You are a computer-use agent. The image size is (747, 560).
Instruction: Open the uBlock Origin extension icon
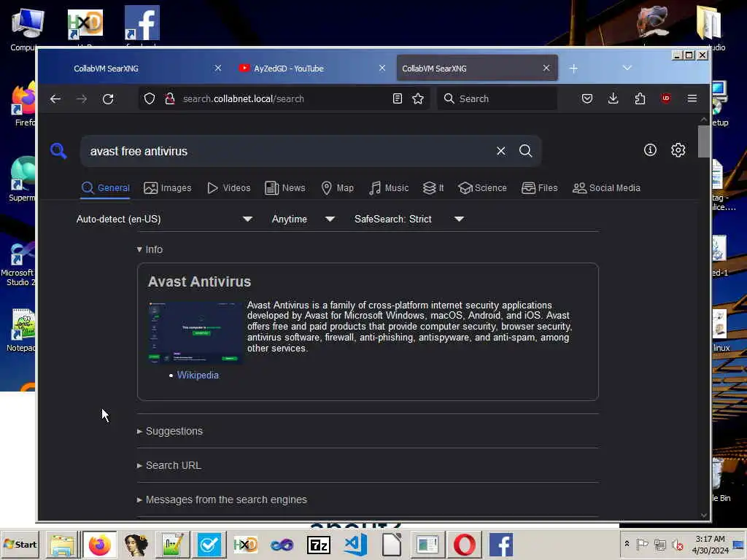click(x=666, y=98)
